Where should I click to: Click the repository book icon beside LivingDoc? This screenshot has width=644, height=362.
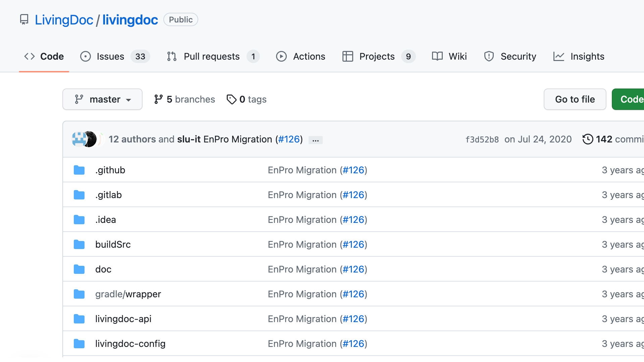[x=24, y=19]
